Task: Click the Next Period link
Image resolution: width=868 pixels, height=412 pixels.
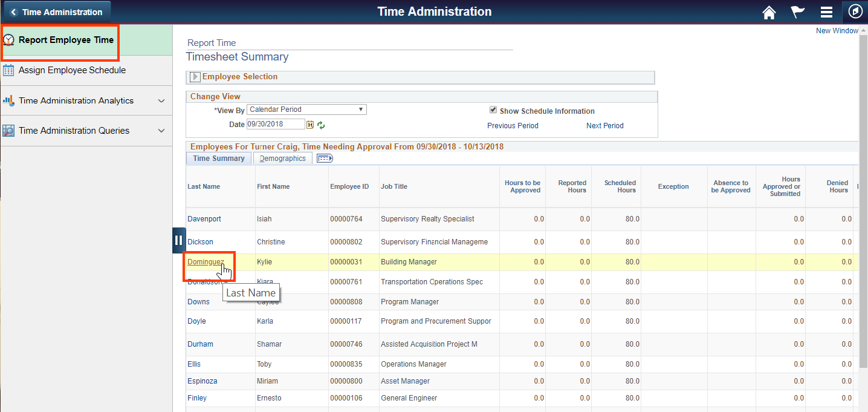Action: [604, 125]
